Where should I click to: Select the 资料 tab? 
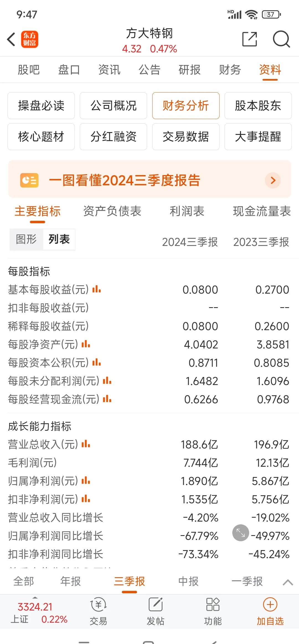270,70
